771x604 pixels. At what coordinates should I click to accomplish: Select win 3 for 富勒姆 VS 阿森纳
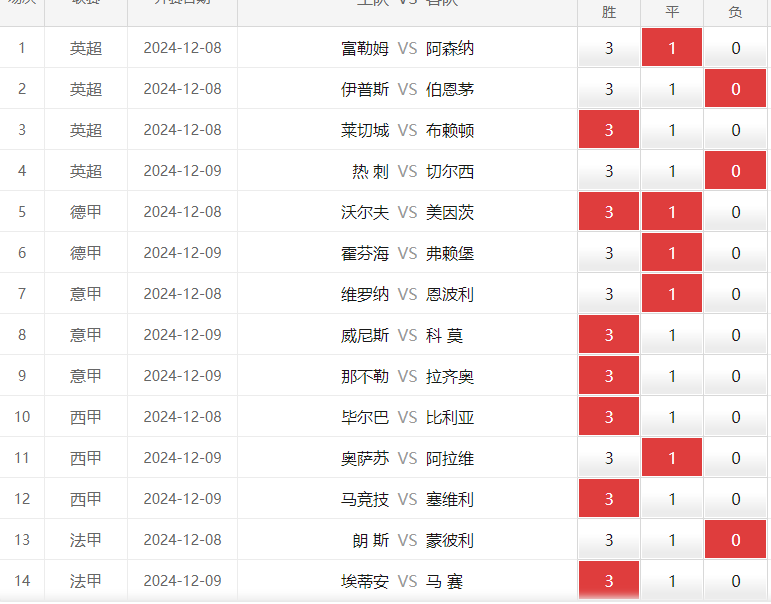click(609, 47)
